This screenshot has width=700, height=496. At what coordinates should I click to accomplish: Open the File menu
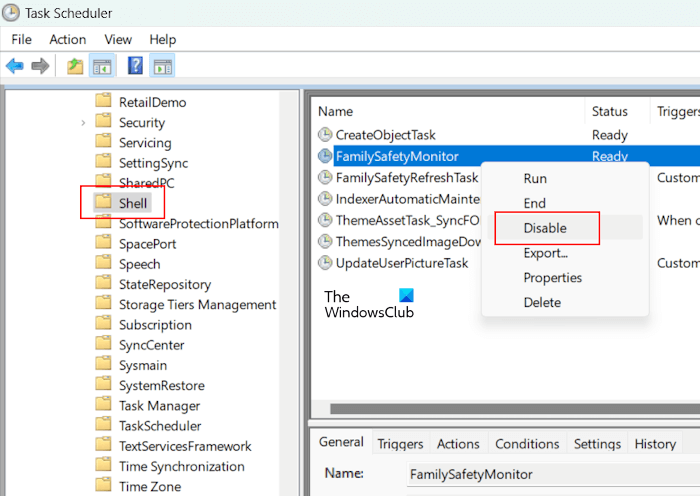21,40
